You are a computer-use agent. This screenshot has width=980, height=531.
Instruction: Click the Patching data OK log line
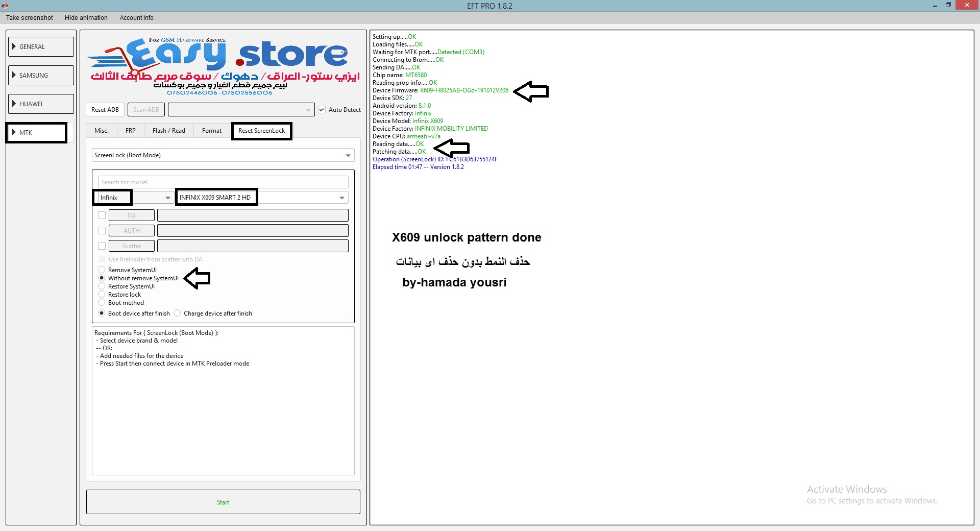[399, 152]
